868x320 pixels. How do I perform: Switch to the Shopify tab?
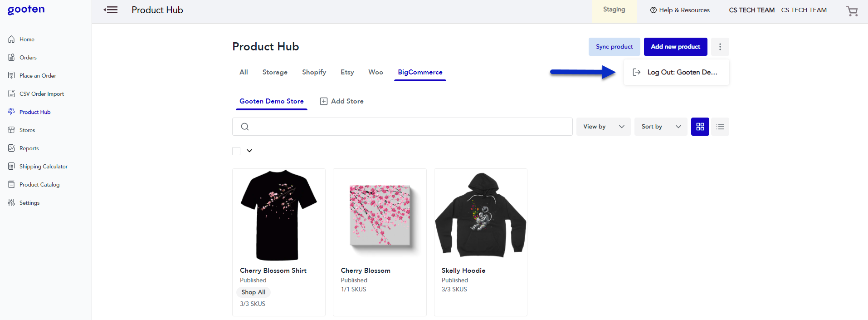click(314, 72)
